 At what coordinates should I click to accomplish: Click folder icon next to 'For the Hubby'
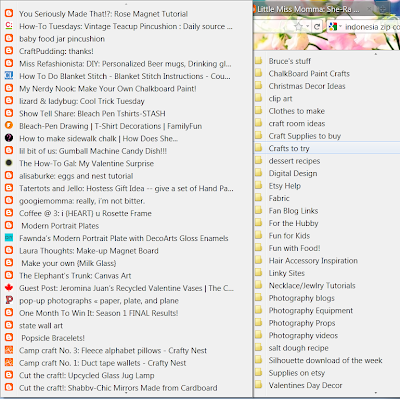[x=259, y=223]
